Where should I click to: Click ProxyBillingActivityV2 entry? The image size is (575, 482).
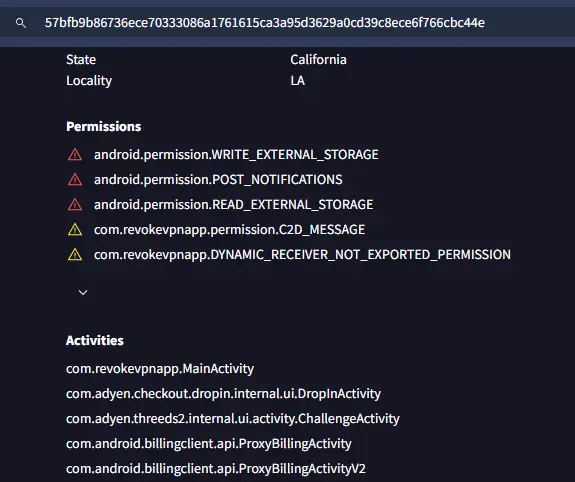216,468
